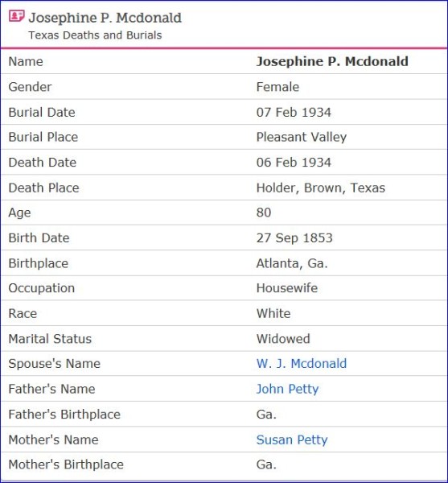Click the Widowed marital status value
The height and width of the screenshot is (483, 448).
point(283,339)
